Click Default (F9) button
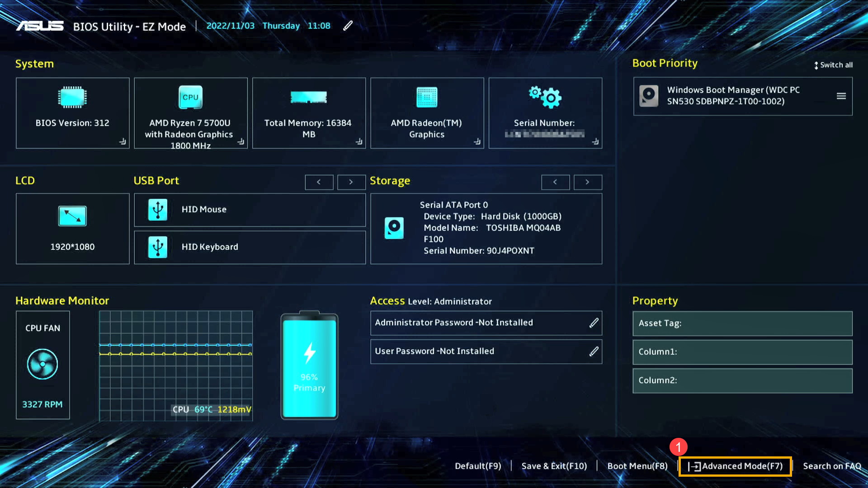 [x=478, y=466]
